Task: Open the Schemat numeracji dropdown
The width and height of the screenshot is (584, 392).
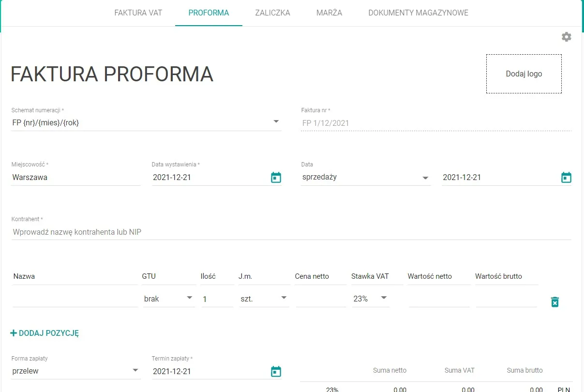Action: click(x=276, y=122)
